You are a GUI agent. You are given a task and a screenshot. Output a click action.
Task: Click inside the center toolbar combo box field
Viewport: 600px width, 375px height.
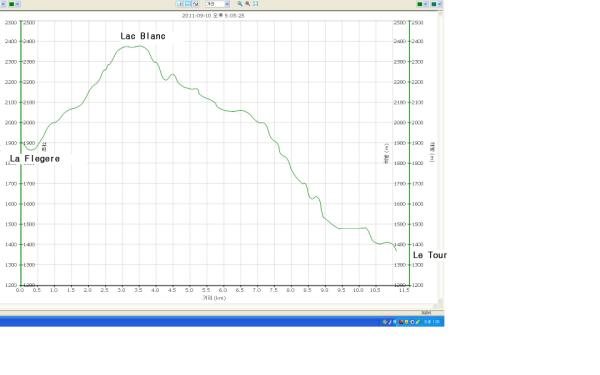coord(215,4)
